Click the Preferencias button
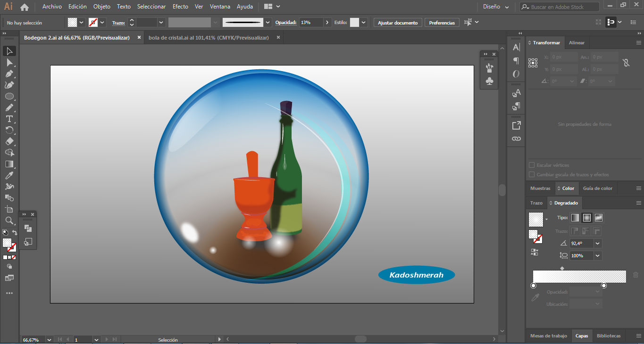This screenshot has width=644, height=344. pos(442,23)
